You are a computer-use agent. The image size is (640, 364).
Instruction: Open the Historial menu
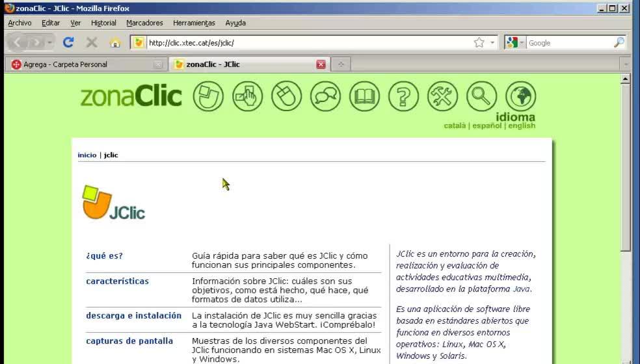point(103,23)
